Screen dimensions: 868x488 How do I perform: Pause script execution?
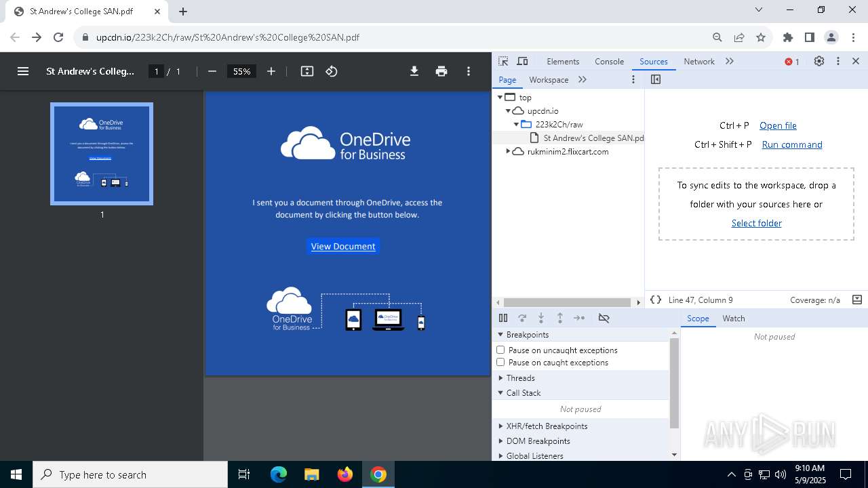(503, 318)
